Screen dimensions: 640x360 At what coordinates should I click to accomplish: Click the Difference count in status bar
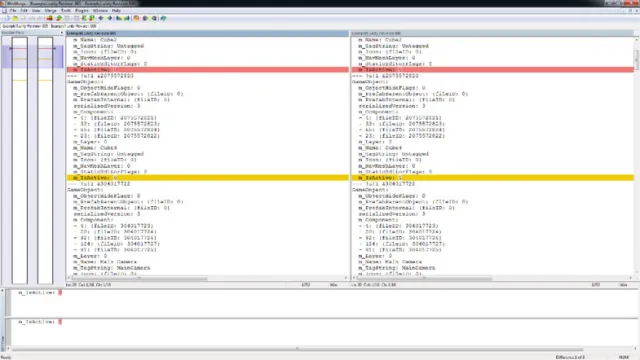point(570,358)
